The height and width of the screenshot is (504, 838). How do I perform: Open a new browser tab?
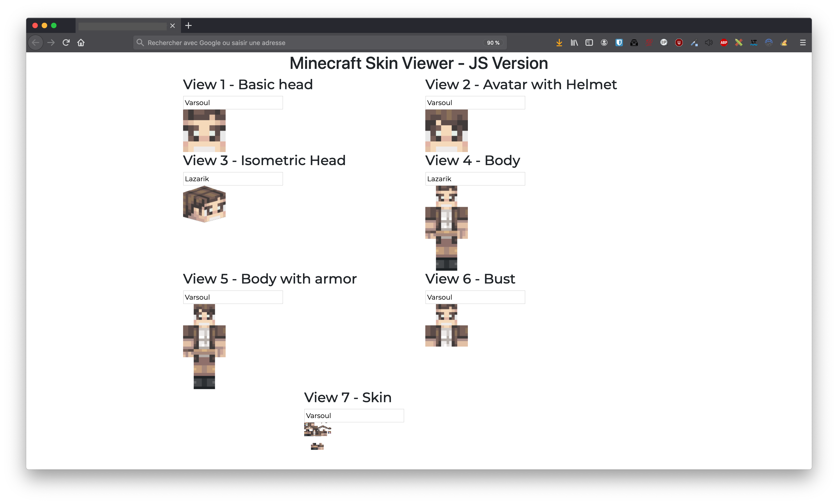pos(188,25)
